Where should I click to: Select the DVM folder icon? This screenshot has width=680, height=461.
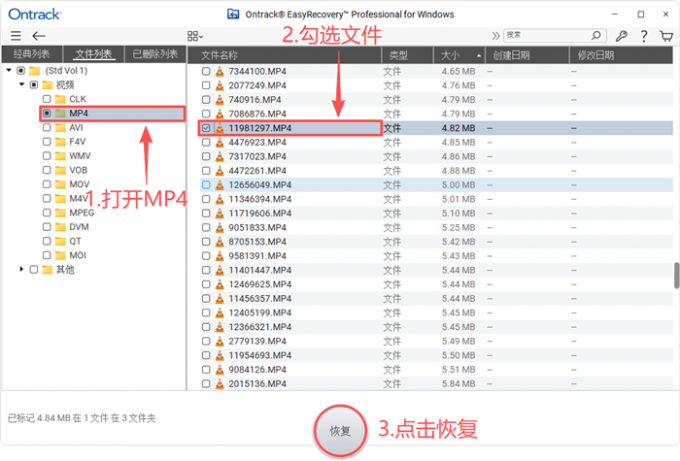(x=60, y=227)
